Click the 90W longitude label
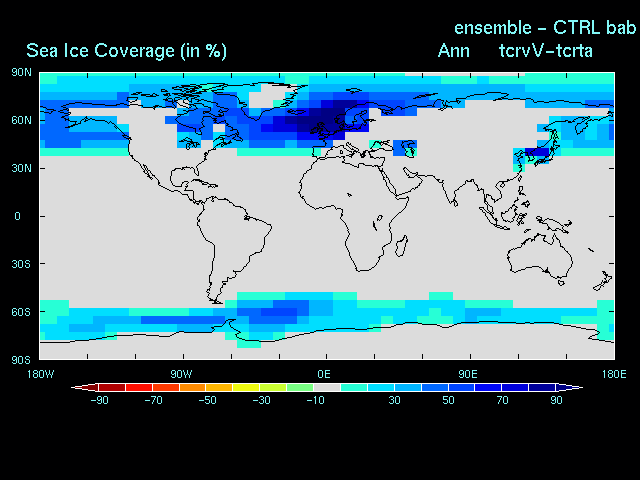640x480 pixels. [x=182, y=374]
